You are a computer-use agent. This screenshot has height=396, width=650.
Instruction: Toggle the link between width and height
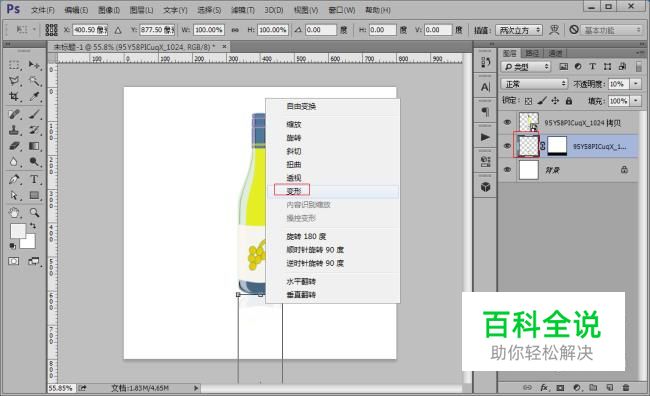235,30
